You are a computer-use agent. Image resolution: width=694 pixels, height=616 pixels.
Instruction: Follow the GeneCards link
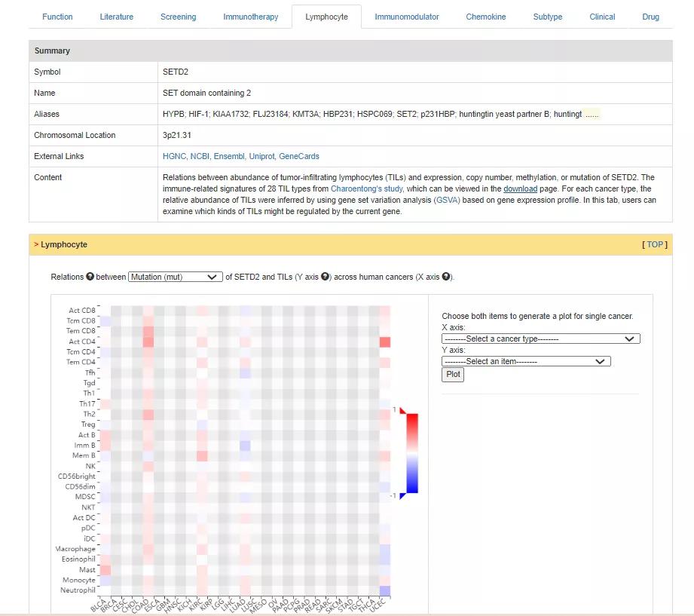(298, 156)
